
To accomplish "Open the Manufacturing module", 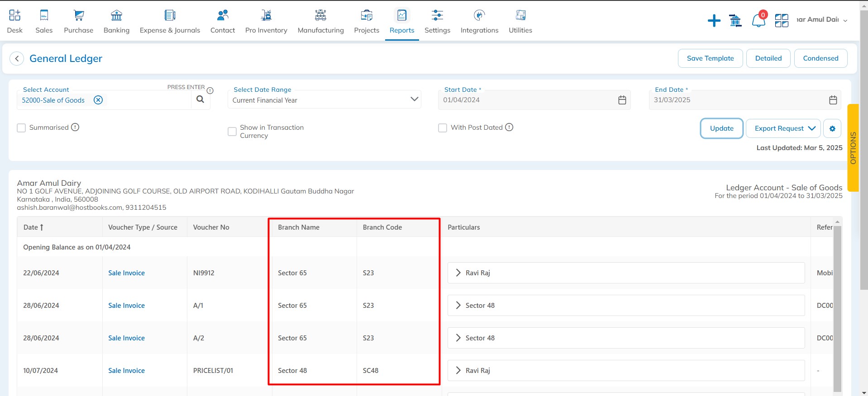I will click(x=320, y=21).
